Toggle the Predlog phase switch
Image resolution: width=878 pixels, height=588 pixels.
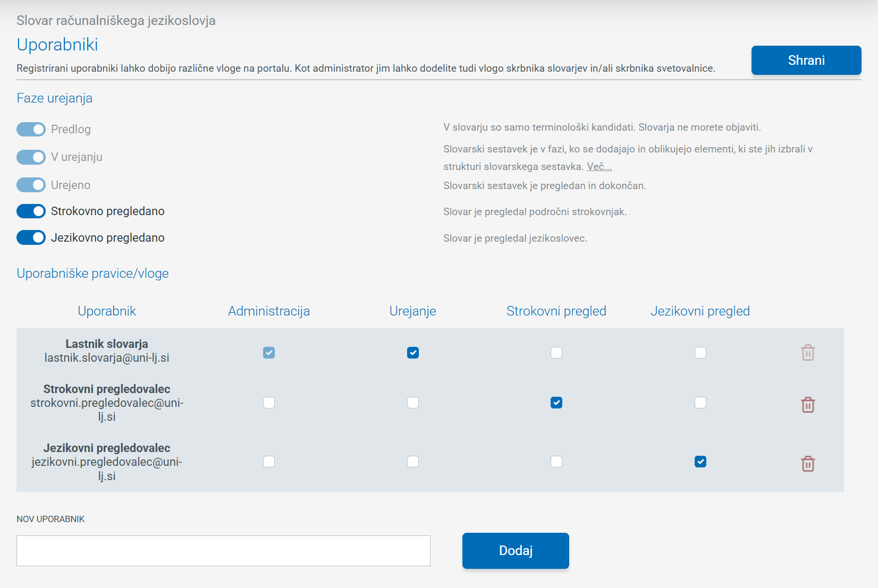pos(31,129)
